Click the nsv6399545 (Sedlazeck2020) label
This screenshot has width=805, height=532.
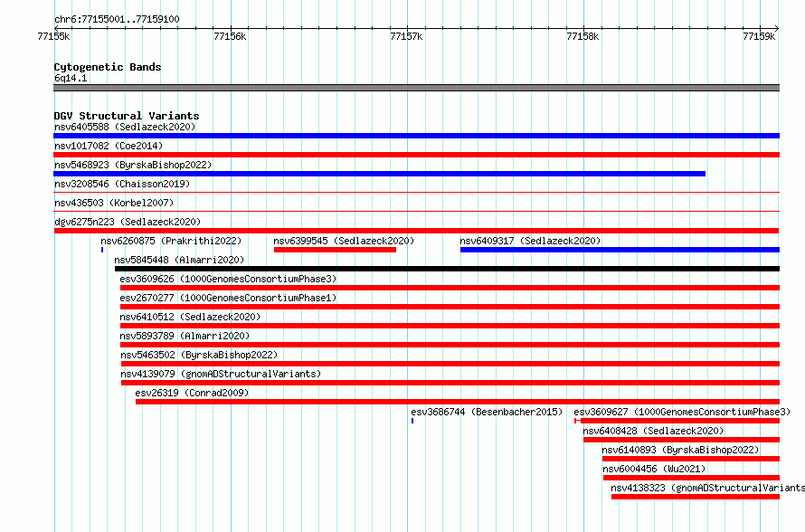click(344, 241)
